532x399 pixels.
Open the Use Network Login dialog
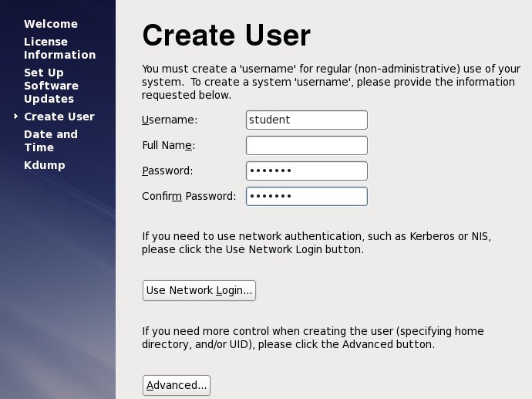point(199,290)
